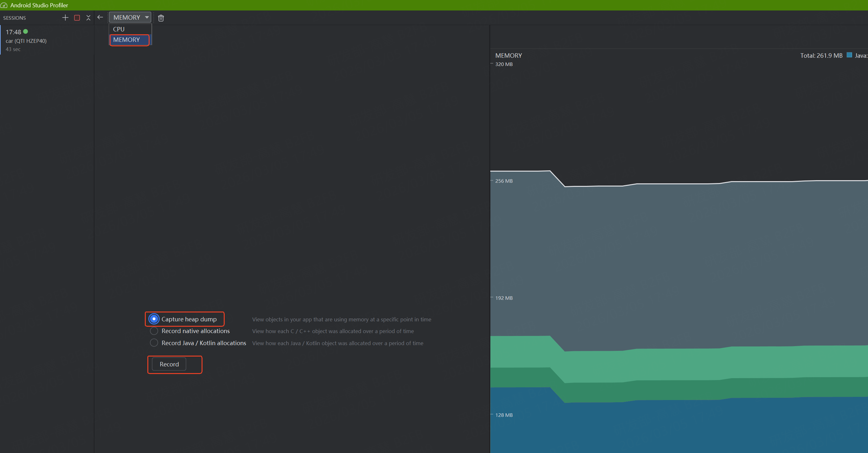This screenshot has height=453, width=868.
Task: Open the MEMORY profiler dropdown
Action: [x=130, y=17]
